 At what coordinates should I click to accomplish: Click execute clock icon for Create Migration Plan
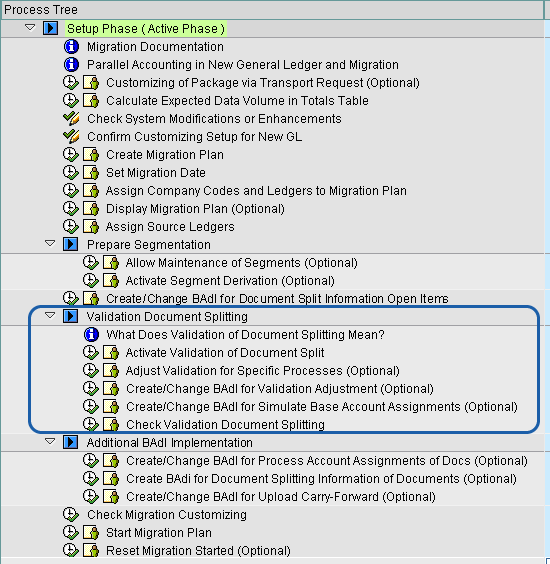pyautogui.click(x=71, y=155)
